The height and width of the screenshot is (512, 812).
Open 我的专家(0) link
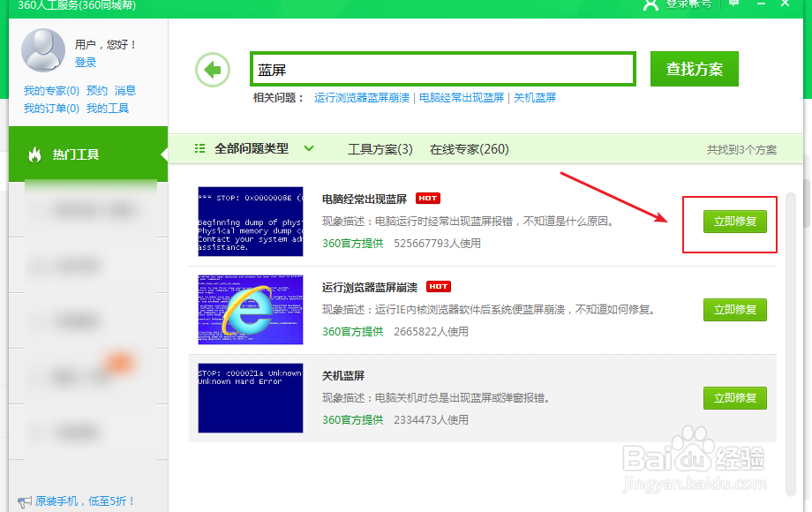click(x=51, y=91)
